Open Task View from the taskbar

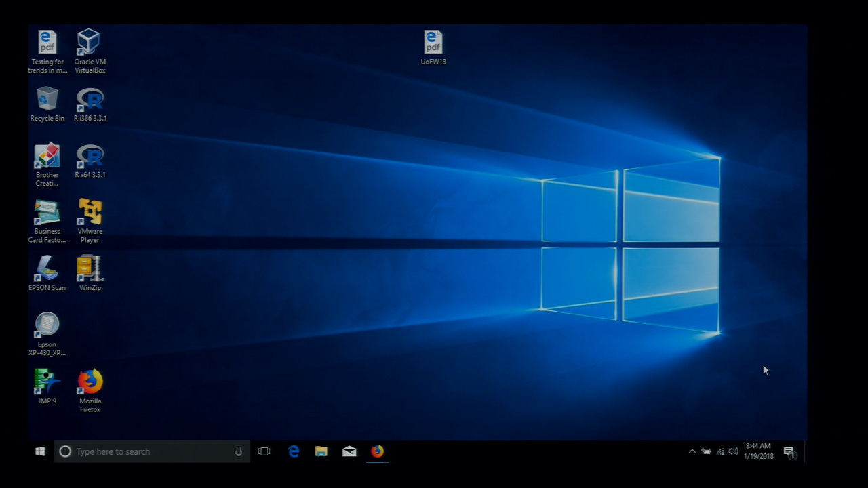pyautogui.click(x=264, y=451)
